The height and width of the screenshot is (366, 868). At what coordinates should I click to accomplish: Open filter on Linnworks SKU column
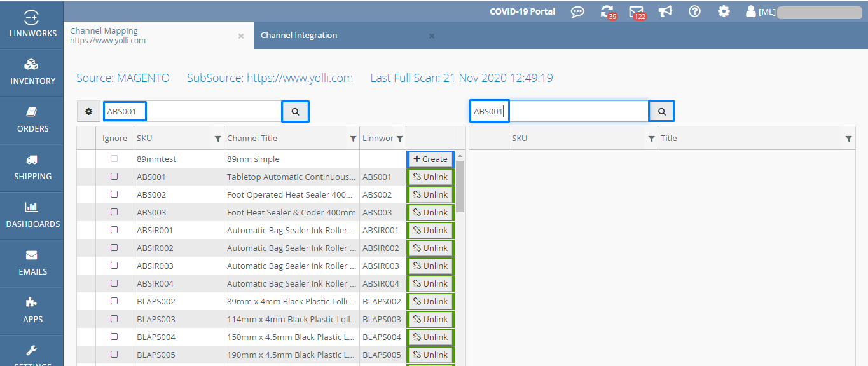click(400, 139)
